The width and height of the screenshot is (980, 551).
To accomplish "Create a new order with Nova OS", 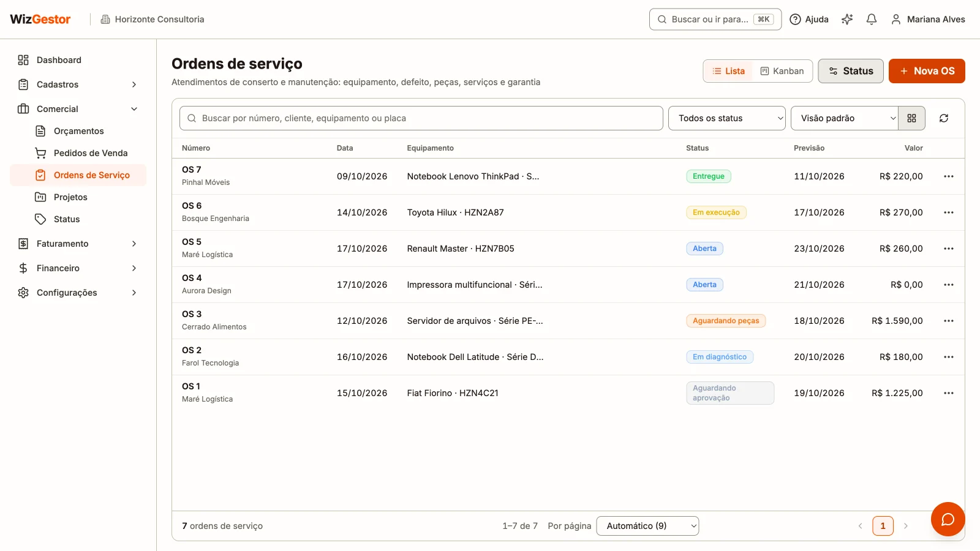I will point(927,71).
